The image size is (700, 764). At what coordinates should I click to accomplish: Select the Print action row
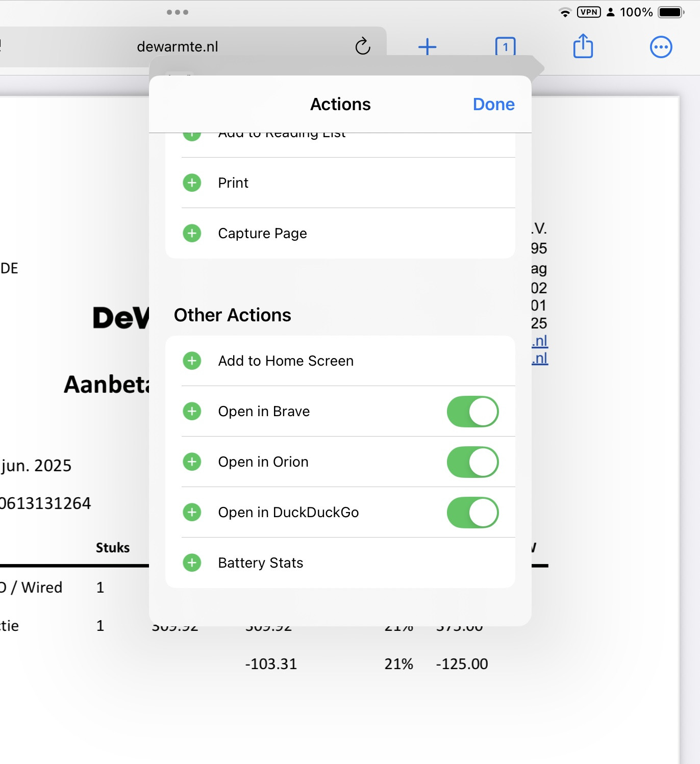(233, 183)
